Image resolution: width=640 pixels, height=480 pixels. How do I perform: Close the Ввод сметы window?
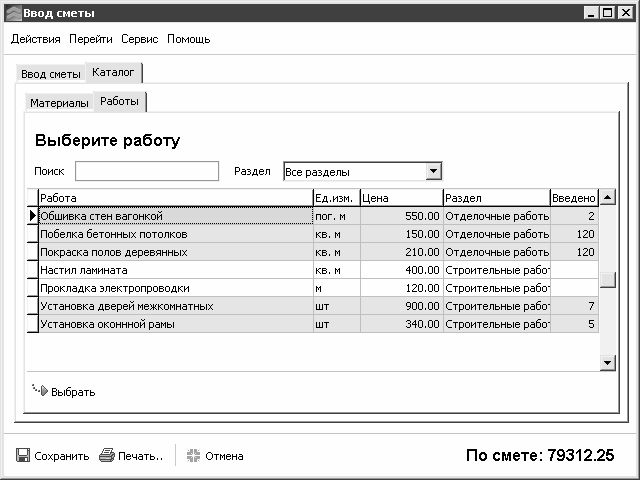[625, 13]
